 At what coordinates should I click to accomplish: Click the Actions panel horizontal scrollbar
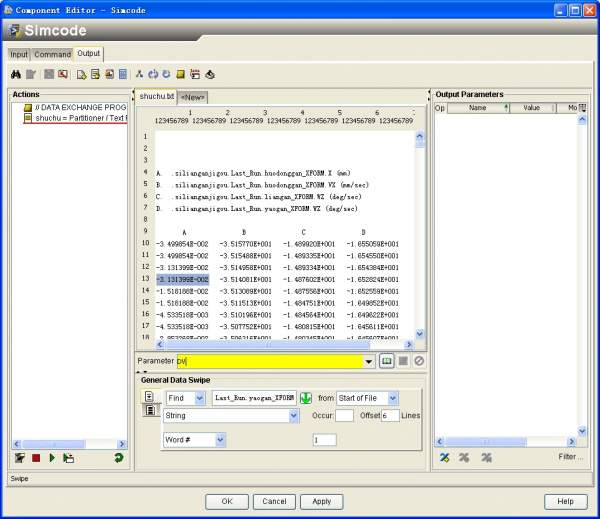pyautogui.click(x=69, y=444)
